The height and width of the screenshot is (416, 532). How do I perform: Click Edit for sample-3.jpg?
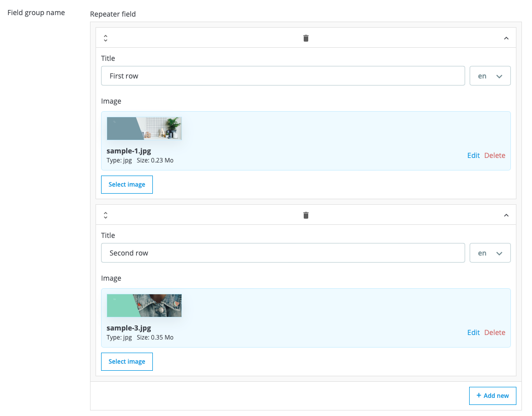coord(473,332)
